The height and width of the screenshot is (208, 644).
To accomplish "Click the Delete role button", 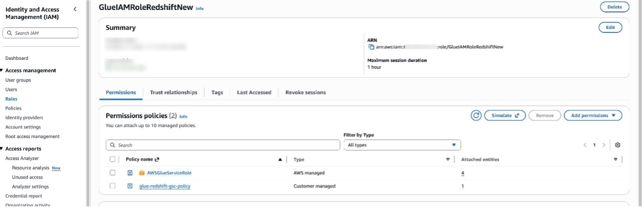I will (615, 7).
